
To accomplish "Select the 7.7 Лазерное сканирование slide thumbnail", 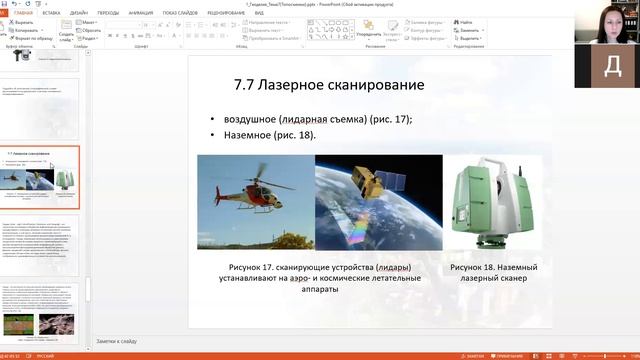I will [x=39, y=177].
